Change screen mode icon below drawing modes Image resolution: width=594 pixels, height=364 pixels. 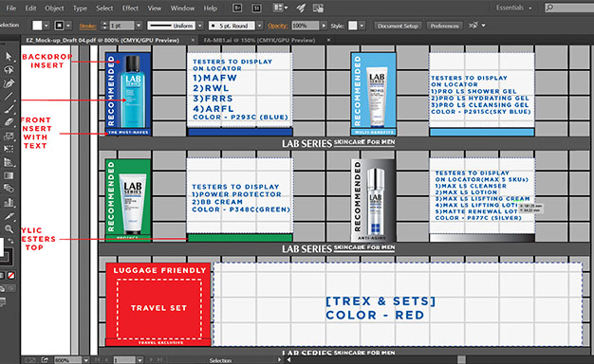pos(3,301)
